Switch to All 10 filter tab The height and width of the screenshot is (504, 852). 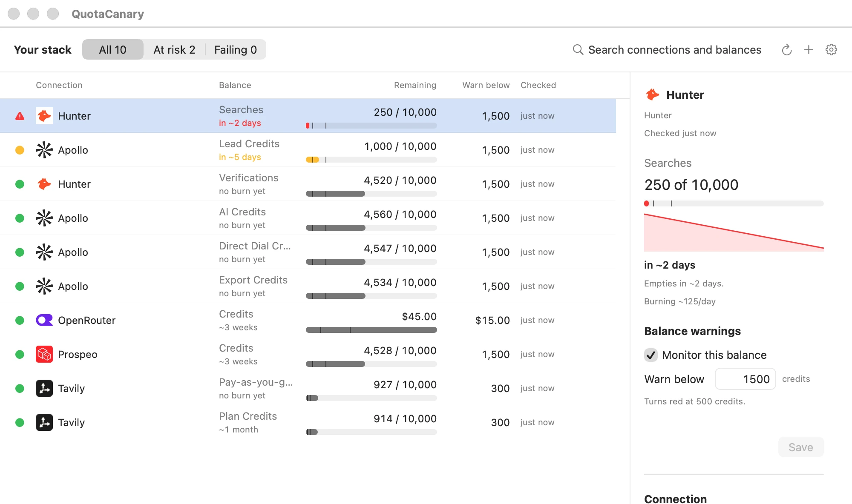113,50
